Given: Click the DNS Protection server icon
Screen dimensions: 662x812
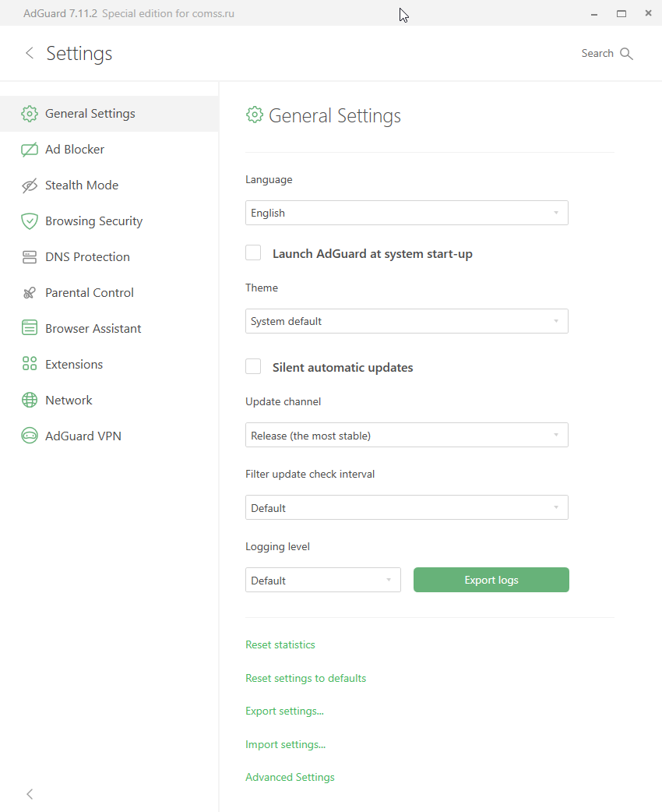Looking at the screenshot, I should click(30, 257).
